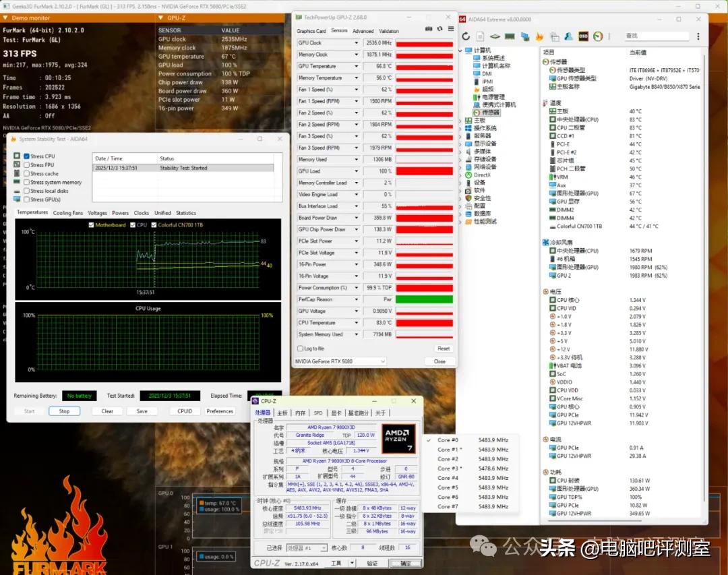Click the 验证 button in CPU-Z
The height and width of the screenshot is (575, 728).
click(372, 563)
